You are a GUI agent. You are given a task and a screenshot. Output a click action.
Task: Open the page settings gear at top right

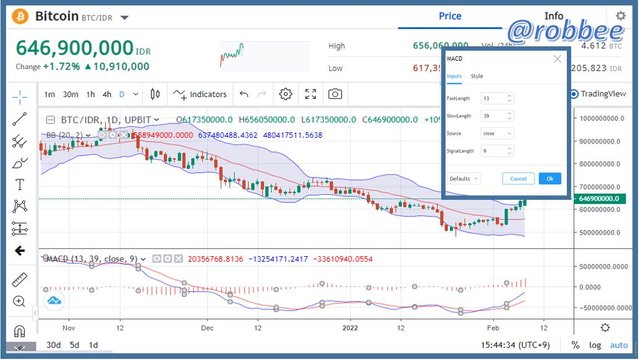point(620,16)
